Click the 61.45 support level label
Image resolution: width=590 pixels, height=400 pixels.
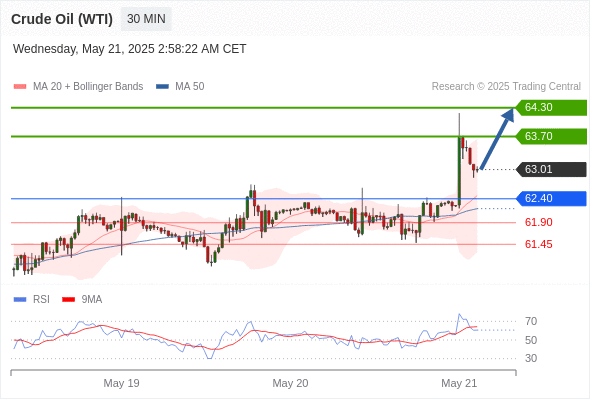point(538,245)
